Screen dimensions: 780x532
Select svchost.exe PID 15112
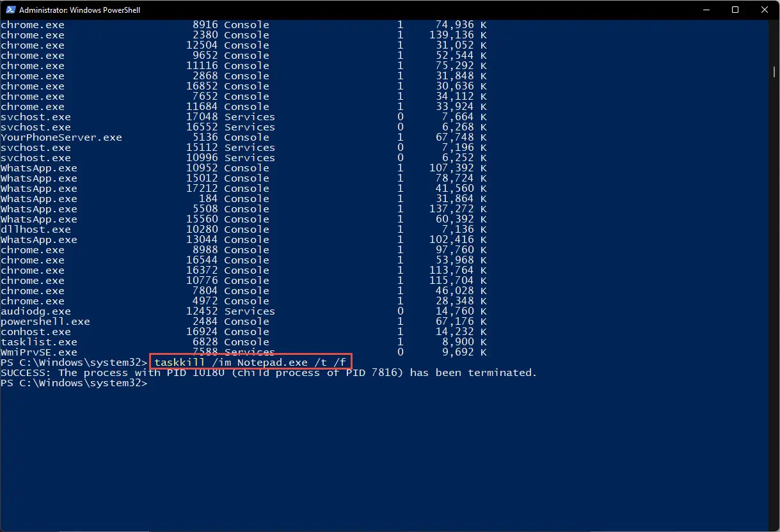pos(202,148)
